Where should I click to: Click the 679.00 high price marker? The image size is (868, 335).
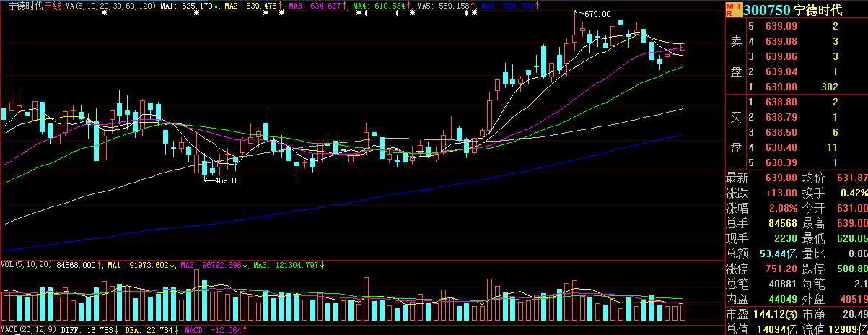coord(597,14)
